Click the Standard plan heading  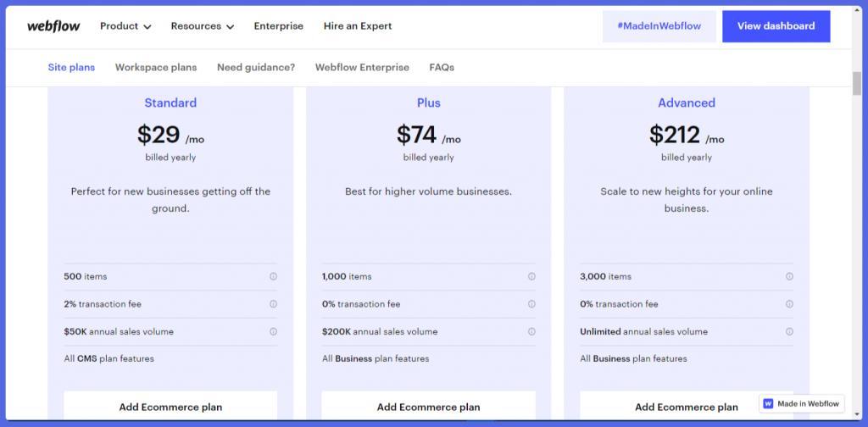point(170,103)
